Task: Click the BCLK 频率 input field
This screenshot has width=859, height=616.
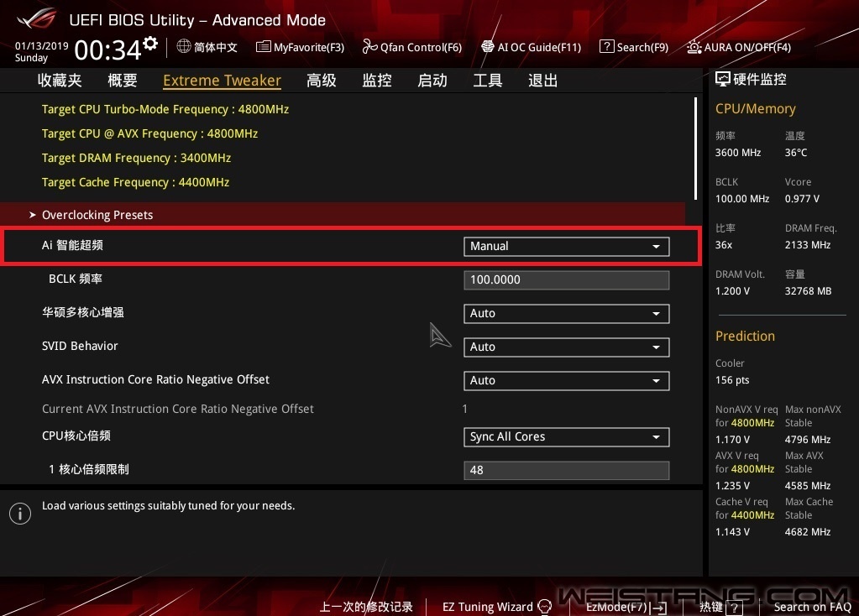Action: coord(567,279)
